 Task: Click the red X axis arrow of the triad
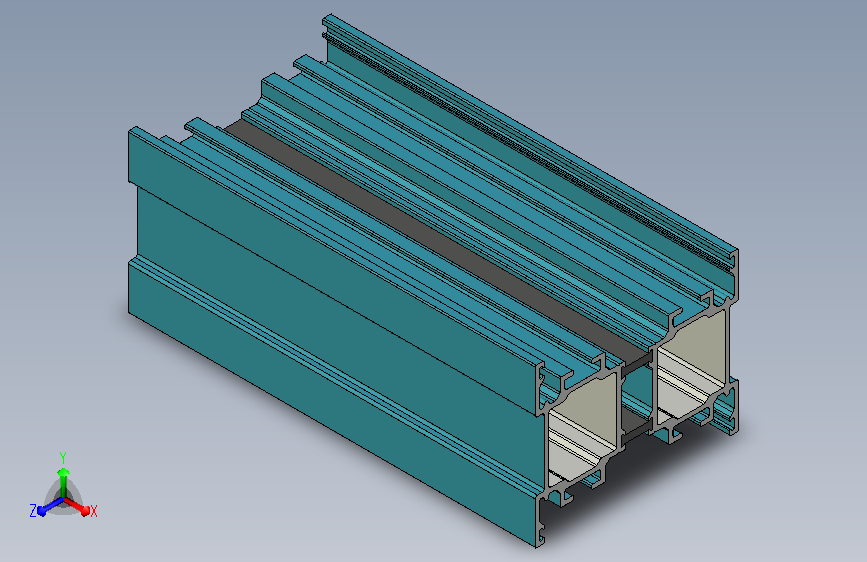tap(77, 507)
